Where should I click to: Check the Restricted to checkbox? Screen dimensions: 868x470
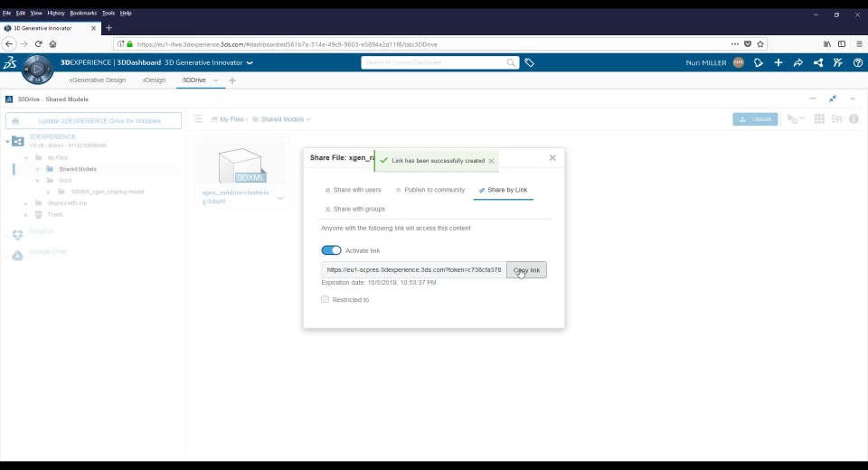pyautogui.click(x=325, y=299)
